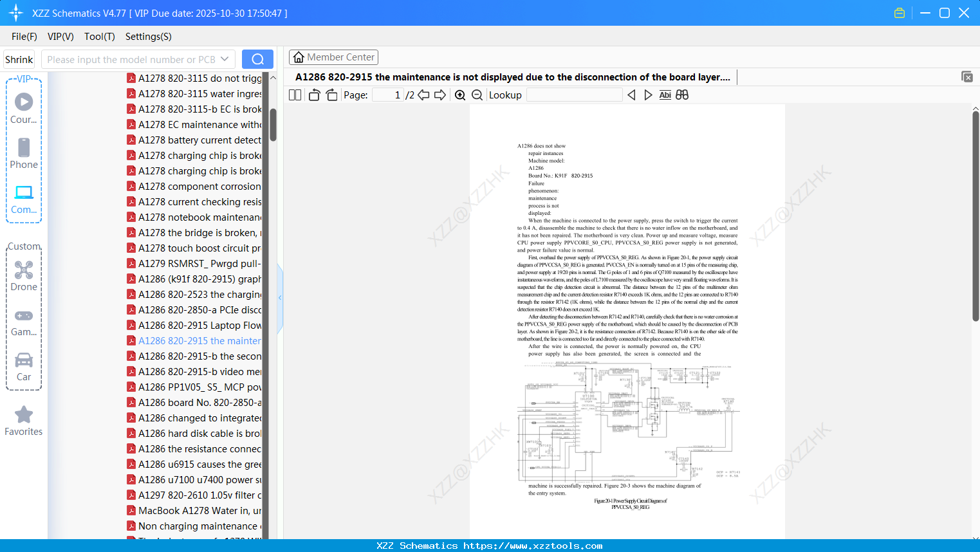
Task: Rotate the page clockwise
Action: point(331,95)
